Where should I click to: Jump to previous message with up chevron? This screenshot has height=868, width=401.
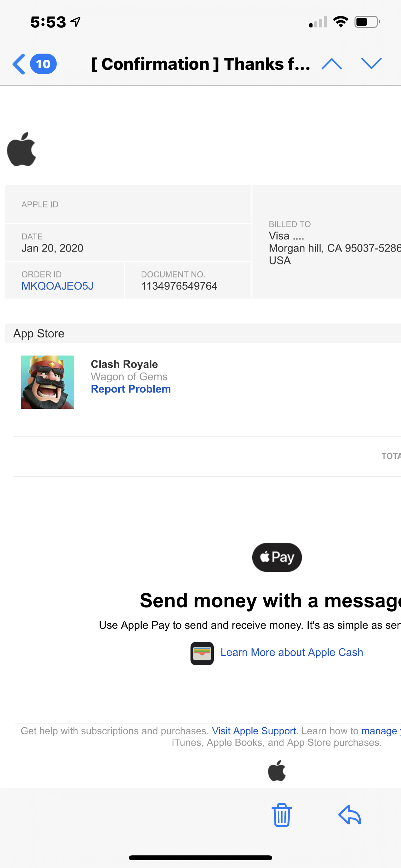coord(332,64)
